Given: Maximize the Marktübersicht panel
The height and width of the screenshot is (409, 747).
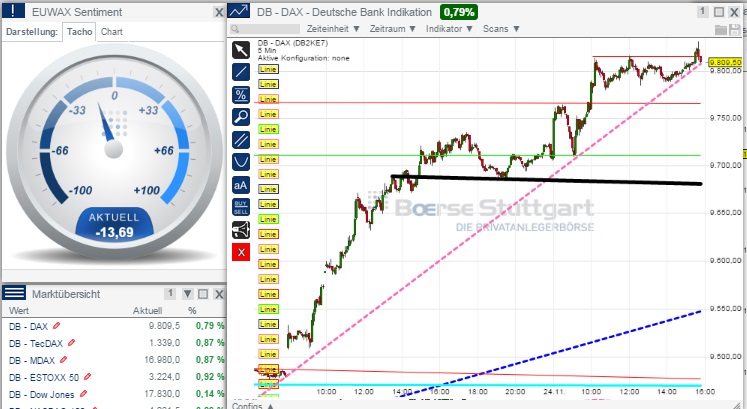Looking at the screenshot, I should point(203,294).
